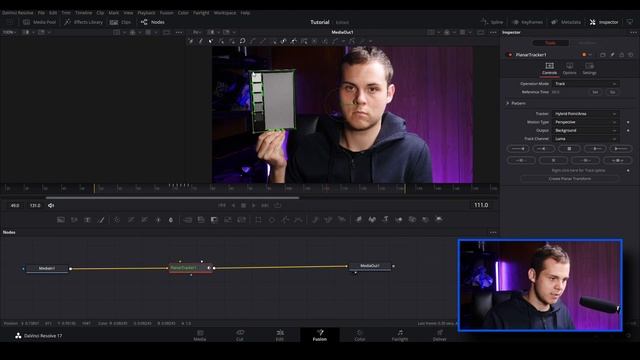
Task: Add a Text+ node from the toolbar
Action: [87, 220]
